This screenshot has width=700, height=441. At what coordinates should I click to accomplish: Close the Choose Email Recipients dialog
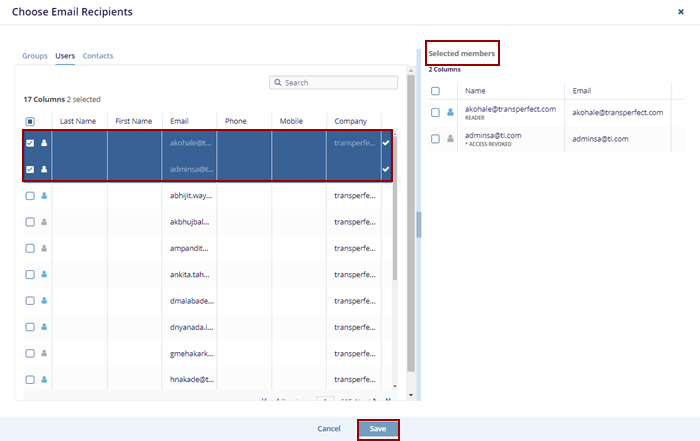click(681, 11)
